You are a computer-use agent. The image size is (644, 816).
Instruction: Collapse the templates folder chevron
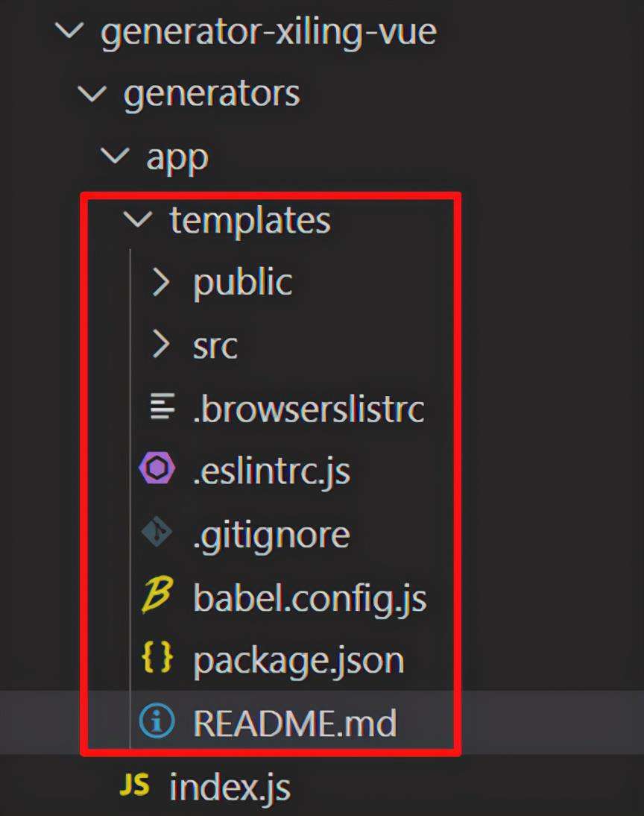tap(139, 219)
